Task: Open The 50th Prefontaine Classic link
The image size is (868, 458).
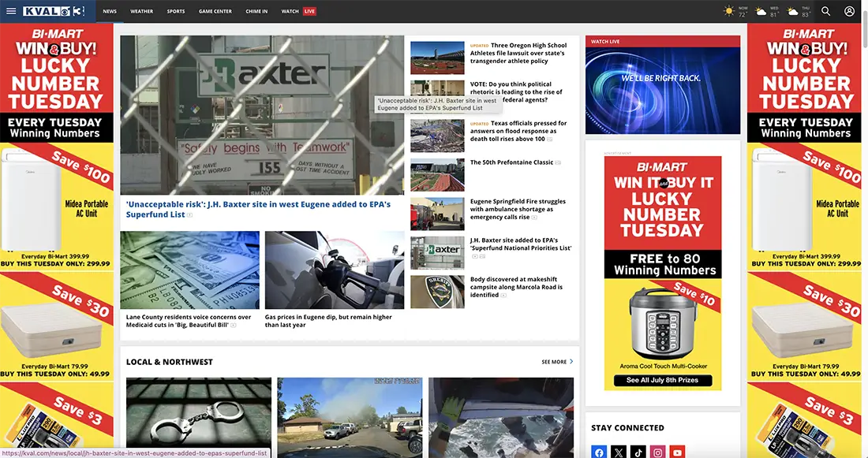Action: tap(511, 162)
